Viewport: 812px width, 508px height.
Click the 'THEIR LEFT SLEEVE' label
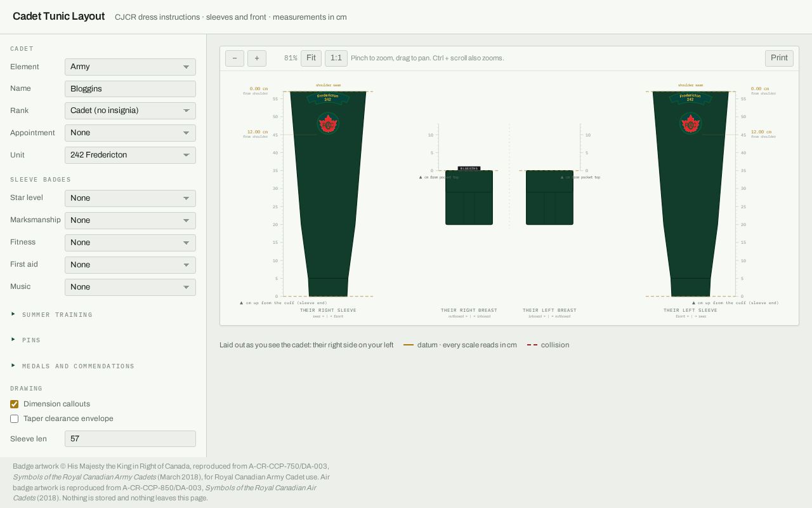pyautogui.click(x=690, y=311)
